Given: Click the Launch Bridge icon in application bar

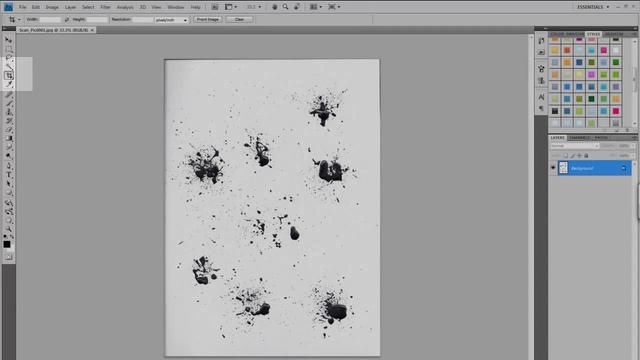Looking at the screenshot, I should (215, 7).
